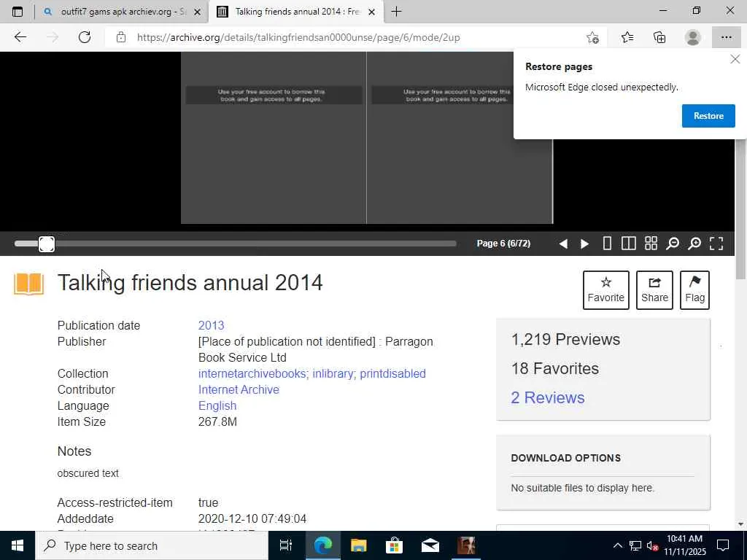
Task: Click the taskbar search box
Action: (x=152, y=545)
